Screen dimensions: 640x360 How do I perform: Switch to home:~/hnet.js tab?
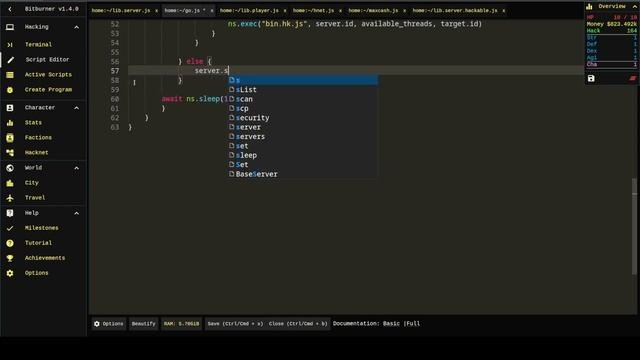pyautogui.click(x=313, y=11)
